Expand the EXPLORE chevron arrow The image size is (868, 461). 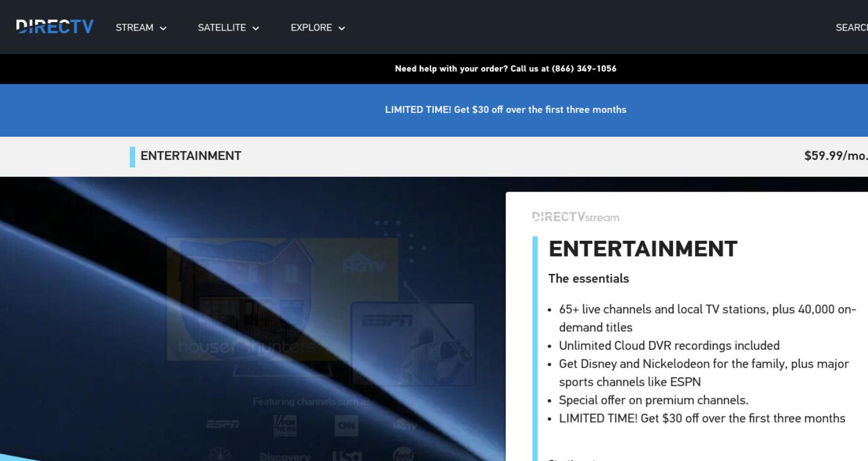click(x=341, y=28)
